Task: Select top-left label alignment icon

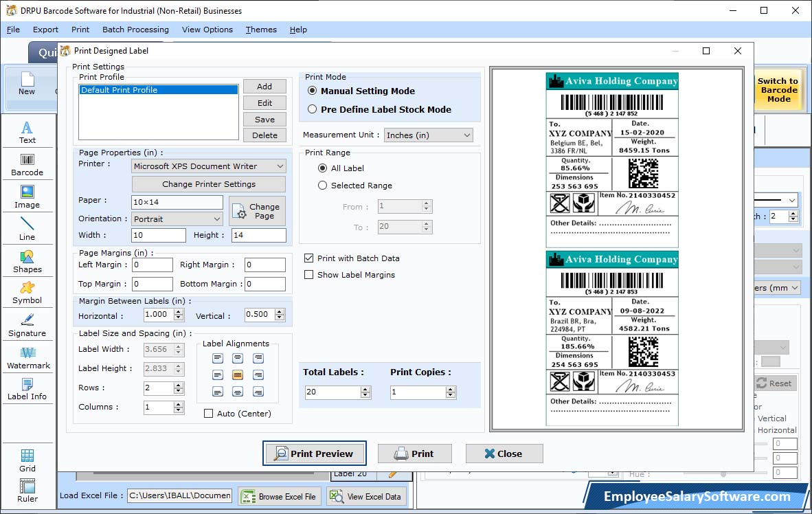Action: click(x=218, y=358)
